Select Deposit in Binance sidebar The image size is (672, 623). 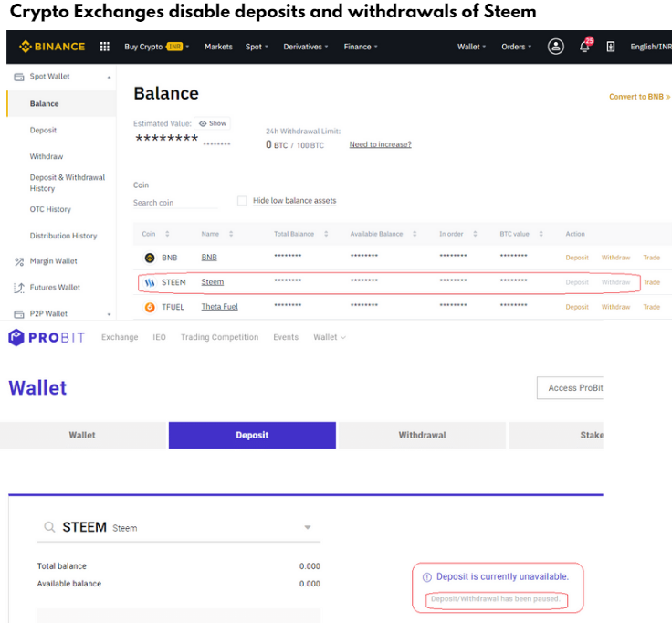point(43,130)
